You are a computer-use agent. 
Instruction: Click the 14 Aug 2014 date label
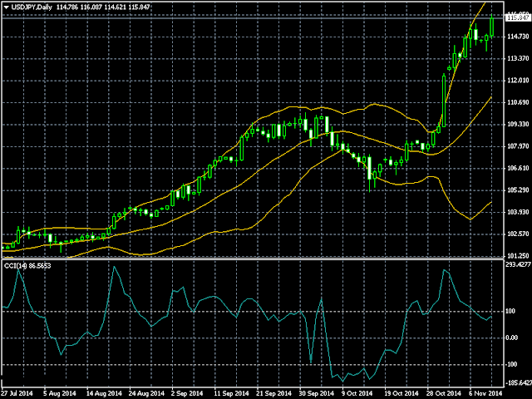(x=104, y=393)
